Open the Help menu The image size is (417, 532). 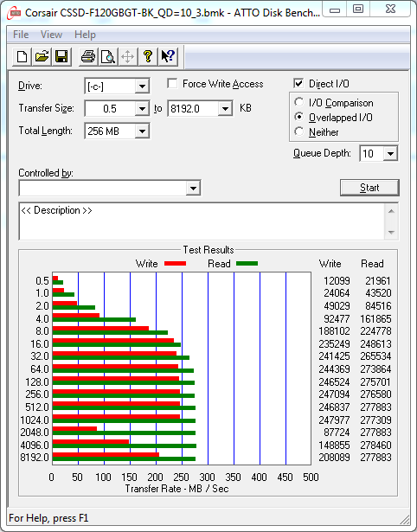[x=85, y=35]
